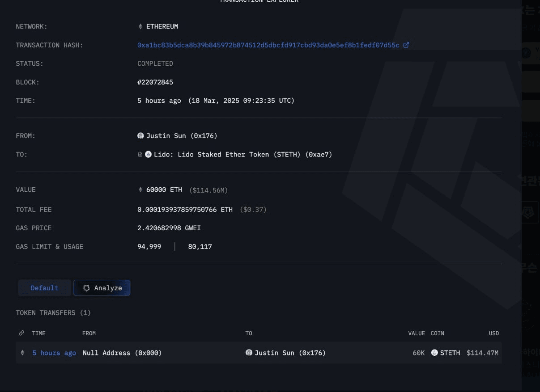Click the contract document icon in TO row
The width and height of the screenshot is (540, 392).
[x=140, y=155]
